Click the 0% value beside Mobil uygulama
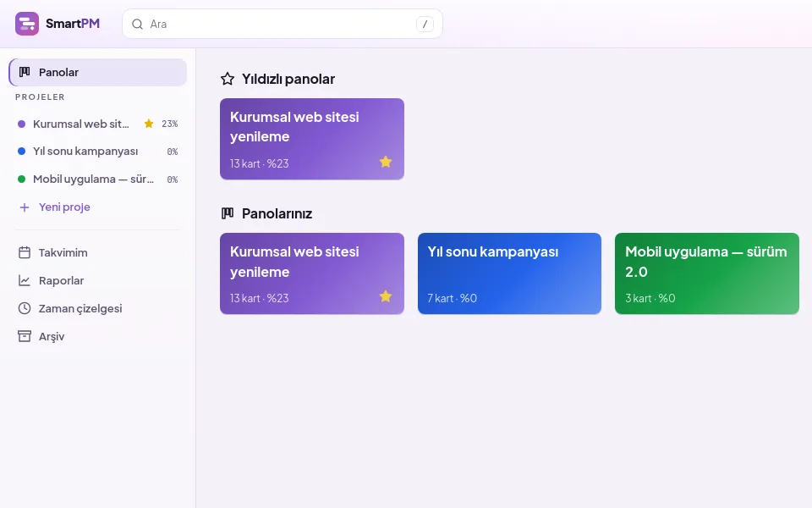The width and height of the screenshot is (812, 508). coord(173,179)
